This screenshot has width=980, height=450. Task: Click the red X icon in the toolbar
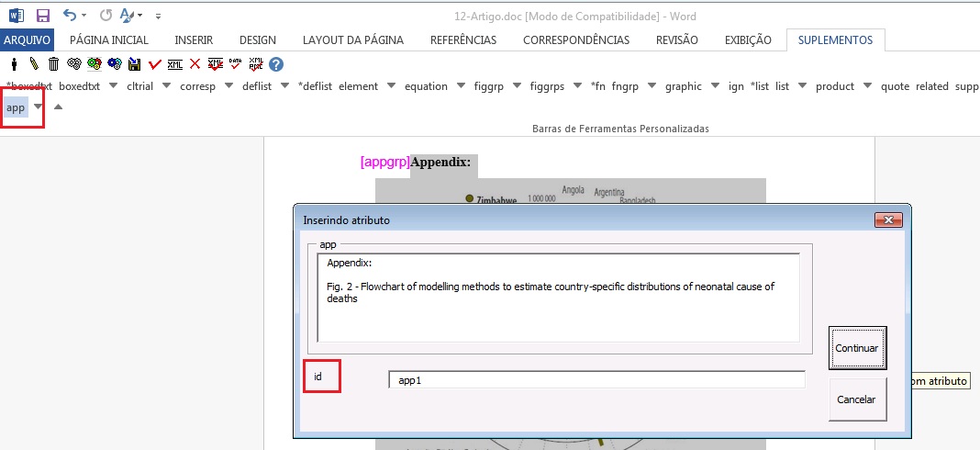point(195,64)
